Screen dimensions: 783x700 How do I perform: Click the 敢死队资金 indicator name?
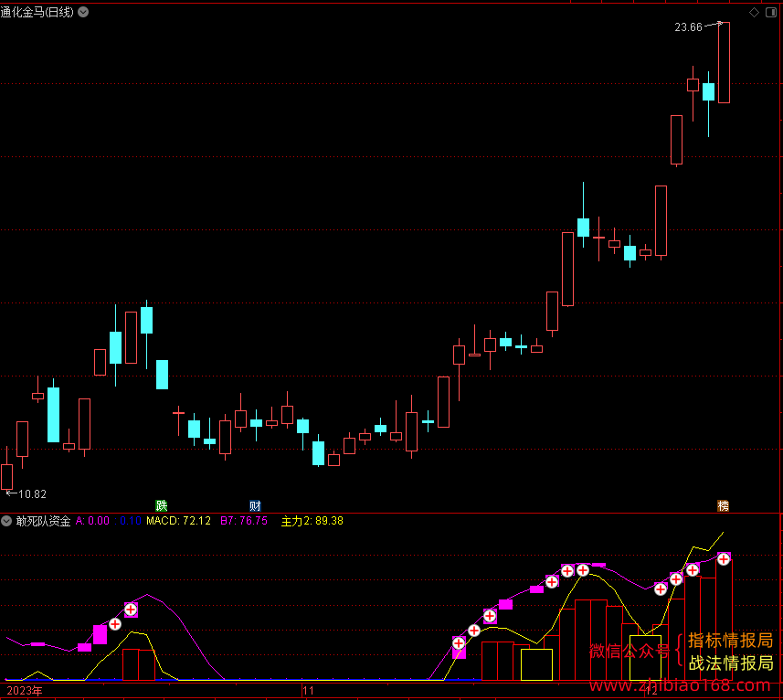tap(44, 521)
